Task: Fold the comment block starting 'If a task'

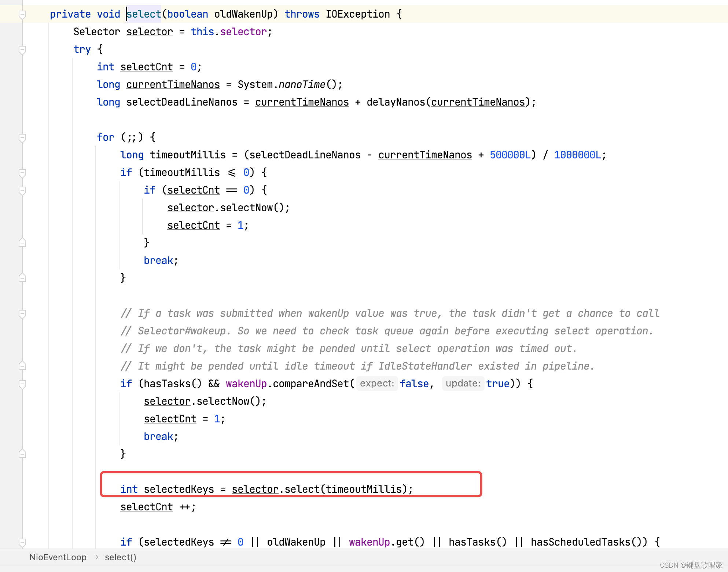Action: [x=22, y=313]
